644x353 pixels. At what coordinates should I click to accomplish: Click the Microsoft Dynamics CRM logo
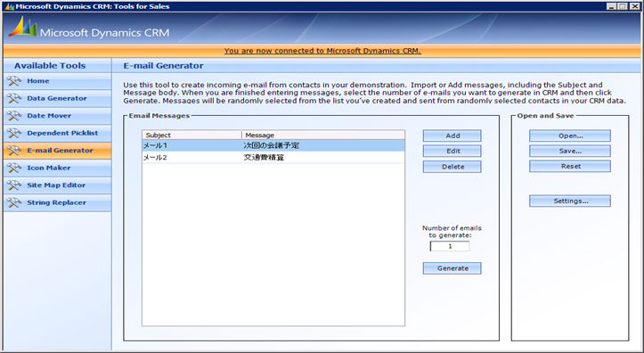[89, 28]
